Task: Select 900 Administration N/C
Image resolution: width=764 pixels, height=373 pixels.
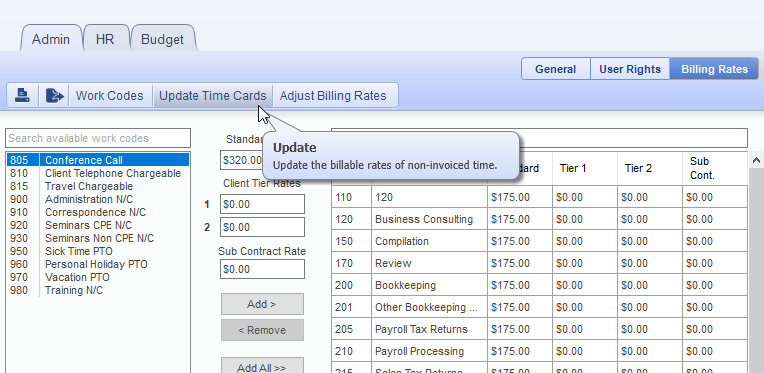Action: click(98, 199)
